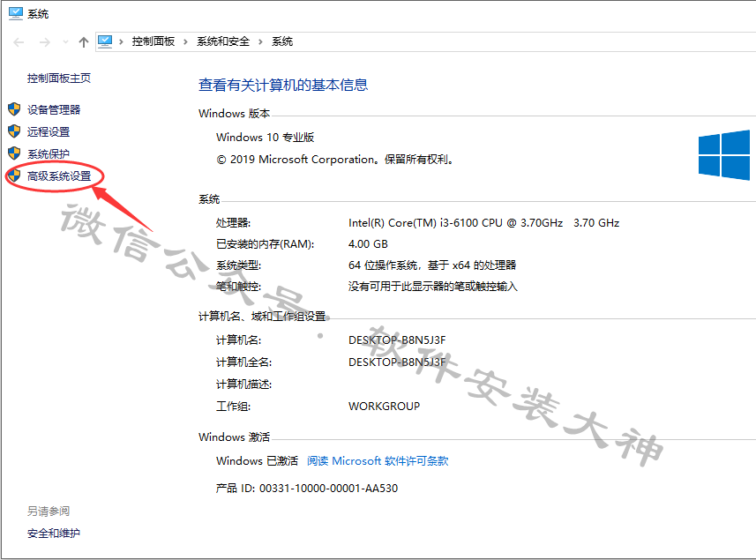The width and height of the screenshot is (756, 560).
Task: Open 控制面板主页 link
Action: pos(59,78)
